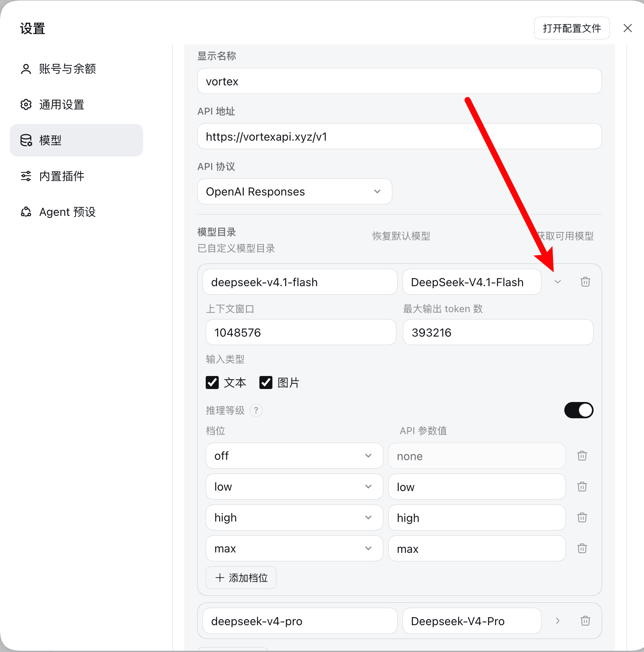
Task: Toggle the 文本 input type checkbox
Action: (212, 383)
